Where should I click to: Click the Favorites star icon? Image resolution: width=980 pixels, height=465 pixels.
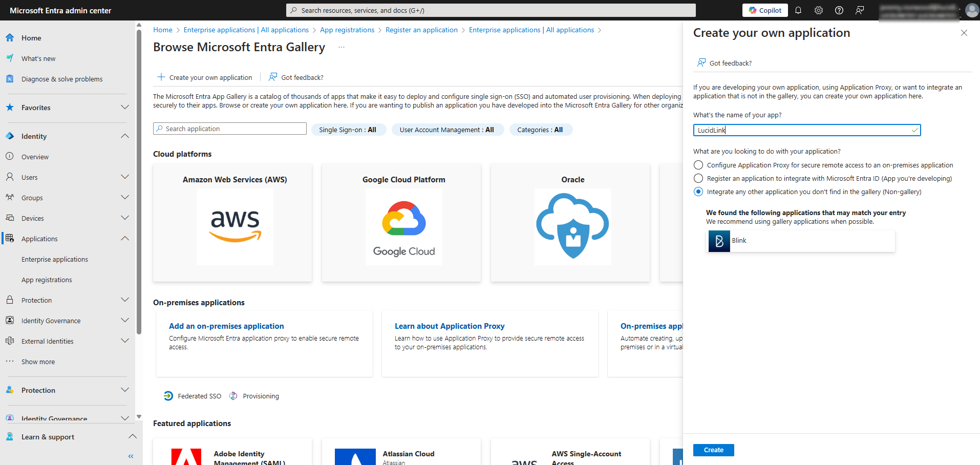point(10,108)
